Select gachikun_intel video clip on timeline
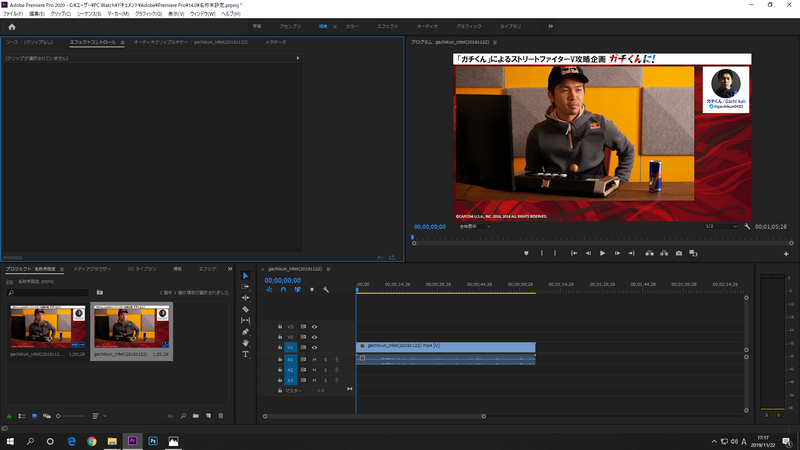The height and width of the screenshot is (450, 800). pos(445,346)
